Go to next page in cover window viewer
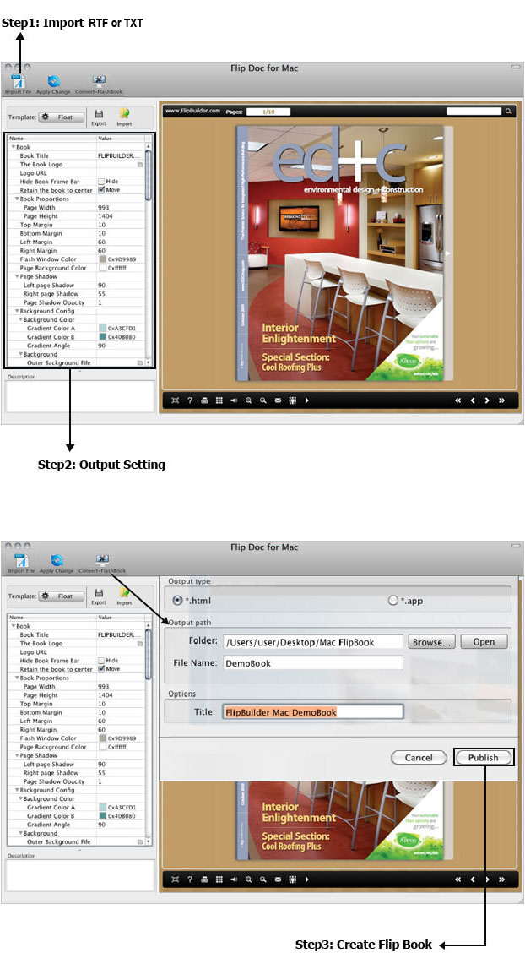525x980 pixels. pos(487,400)
